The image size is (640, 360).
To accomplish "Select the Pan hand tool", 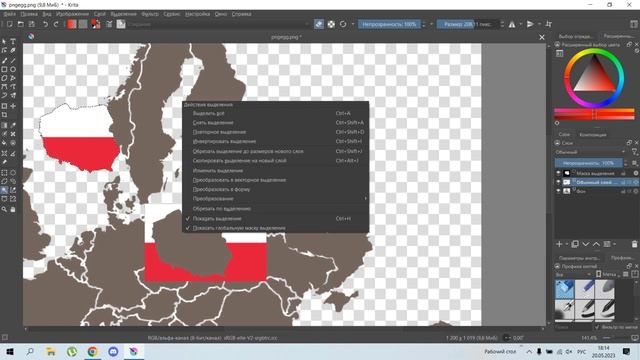I will click(x=13, y=209).
